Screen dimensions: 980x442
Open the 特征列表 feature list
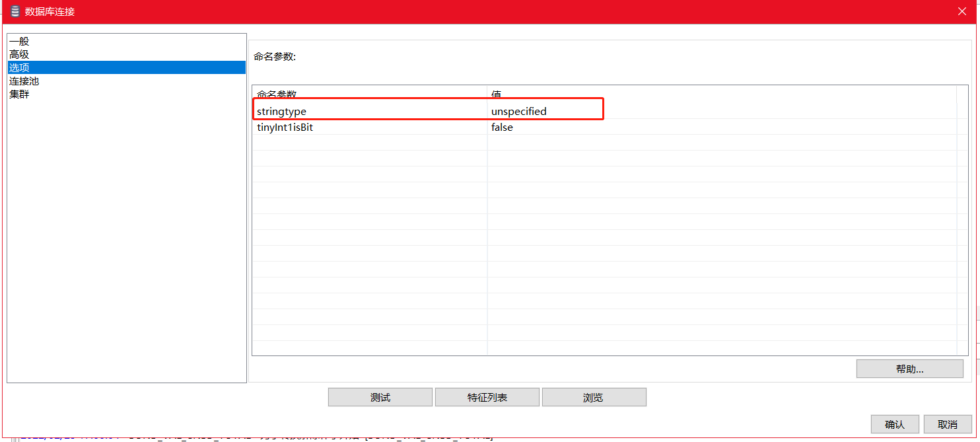[487, 396]
